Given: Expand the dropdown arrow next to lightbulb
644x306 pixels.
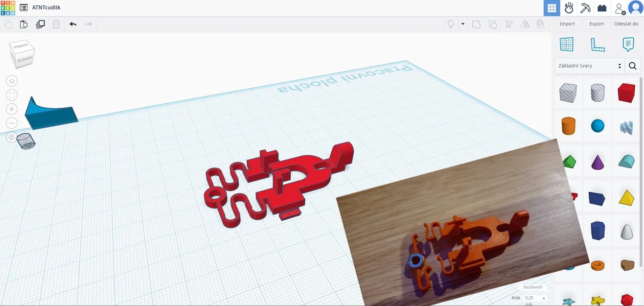Looking at the screenshot, I should coord(462,24).
